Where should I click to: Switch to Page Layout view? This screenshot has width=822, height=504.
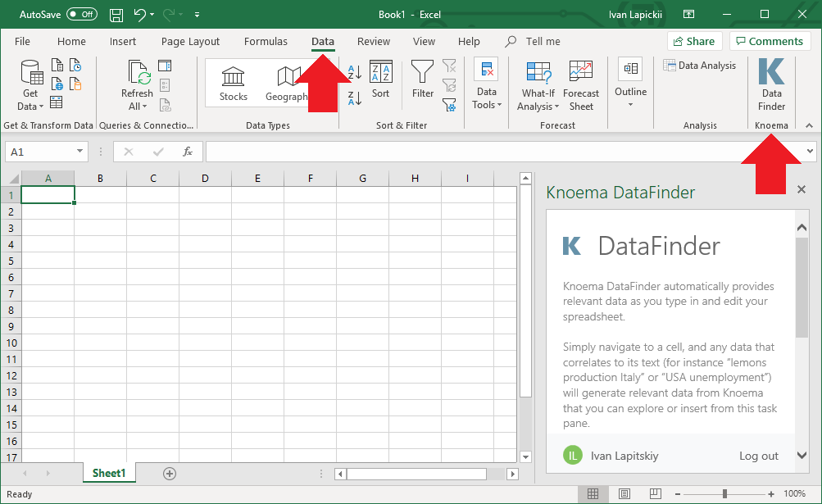tap(624, 494)
